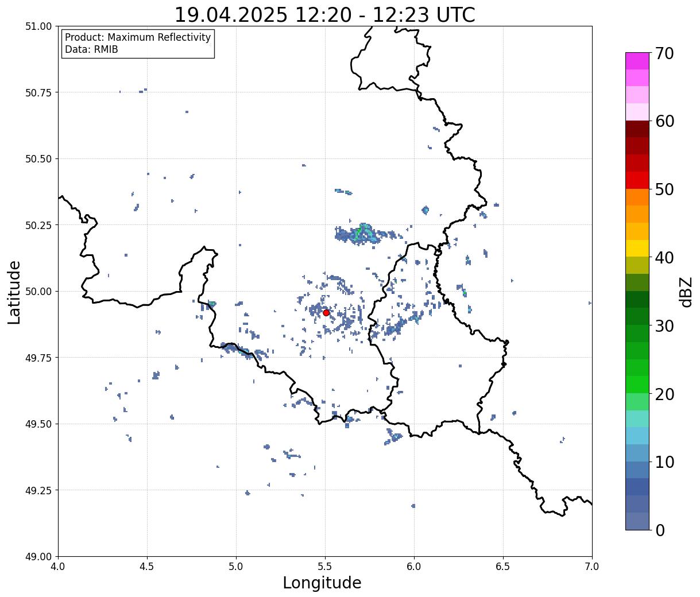Select the "Data: RMIB" text in the legend box
The image size is (700, 597).
coord(91,49)
